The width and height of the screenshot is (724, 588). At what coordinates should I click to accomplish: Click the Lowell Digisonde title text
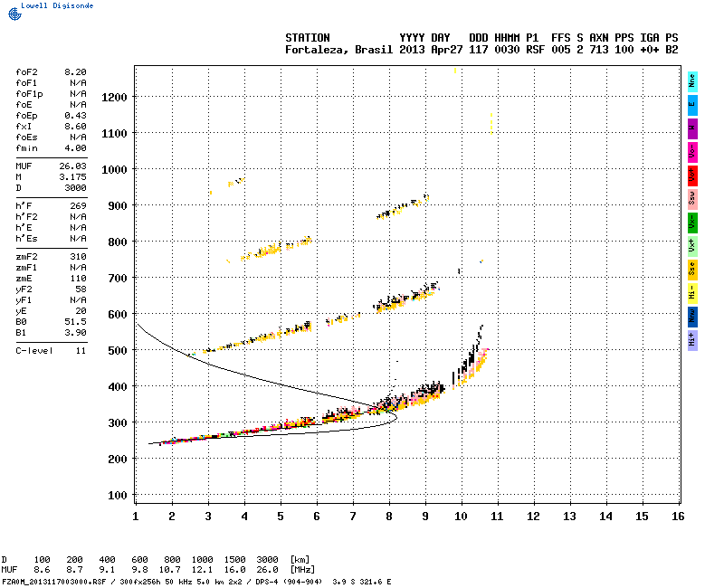[x=56, y=5]
